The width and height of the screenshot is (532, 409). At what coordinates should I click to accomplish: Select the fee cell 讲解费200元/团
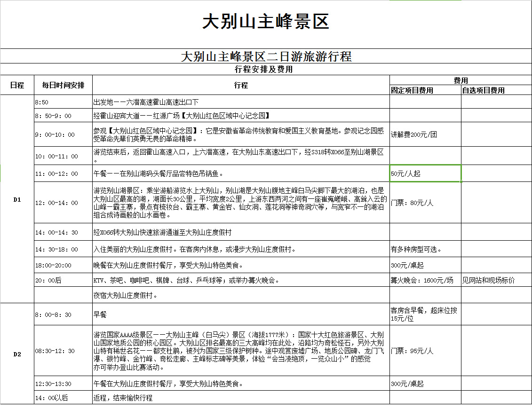click(x=426, y=134)
